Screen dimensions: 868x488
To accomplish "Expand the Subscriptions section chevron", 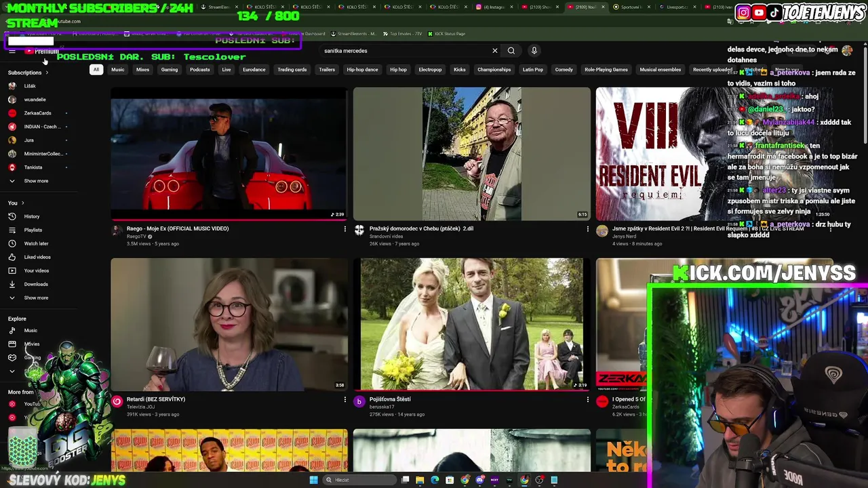I will (47, 73).
